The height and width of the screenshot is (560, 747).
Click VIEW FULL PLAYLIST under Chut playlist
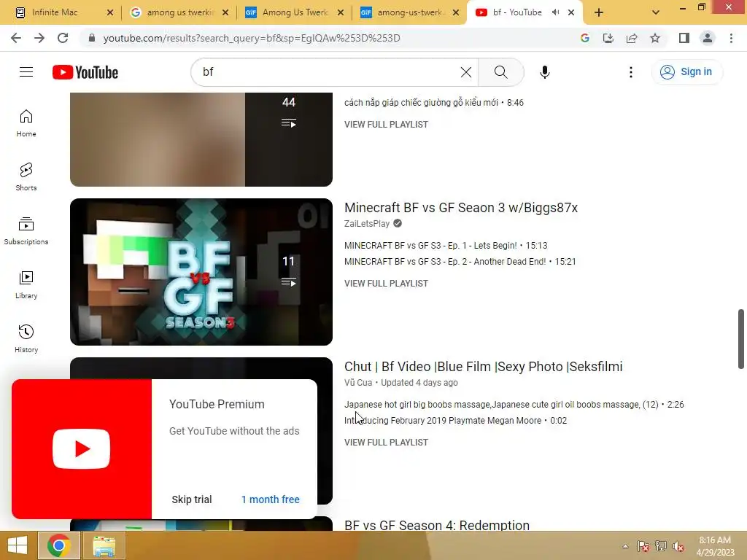click(x=386, y=443)
